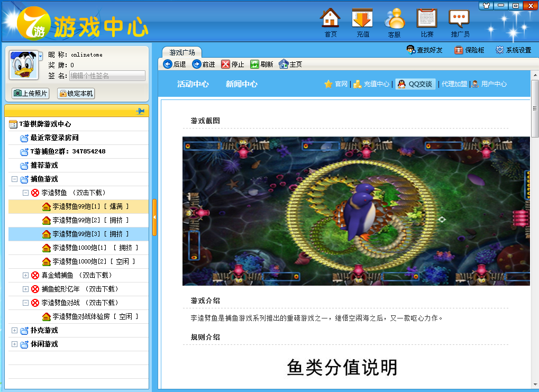
Task: Open the 首页 home icon
Action: coord(330,23)
